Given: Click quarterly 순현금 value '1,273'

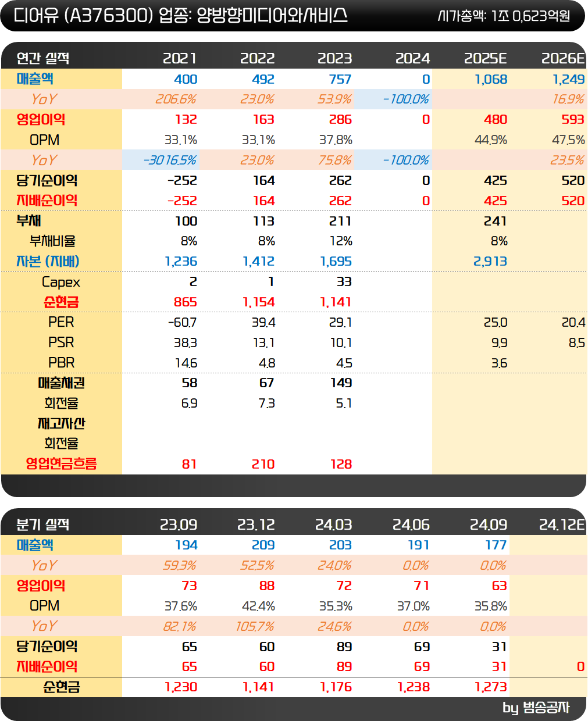Looking at the screenshot, I should coord(491,687).
